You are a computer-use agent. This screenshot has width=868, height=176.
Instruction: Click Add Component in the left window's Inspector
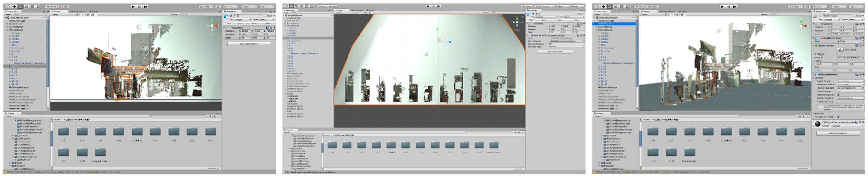pos(249,44)
